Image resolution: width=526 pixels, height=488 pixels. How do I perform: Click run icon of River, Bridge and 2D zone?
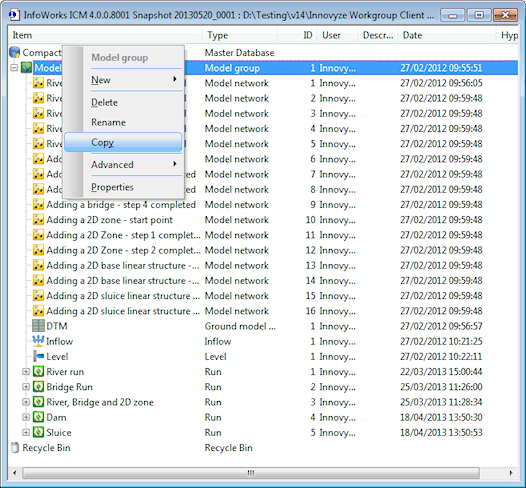(x=38, y=402)
